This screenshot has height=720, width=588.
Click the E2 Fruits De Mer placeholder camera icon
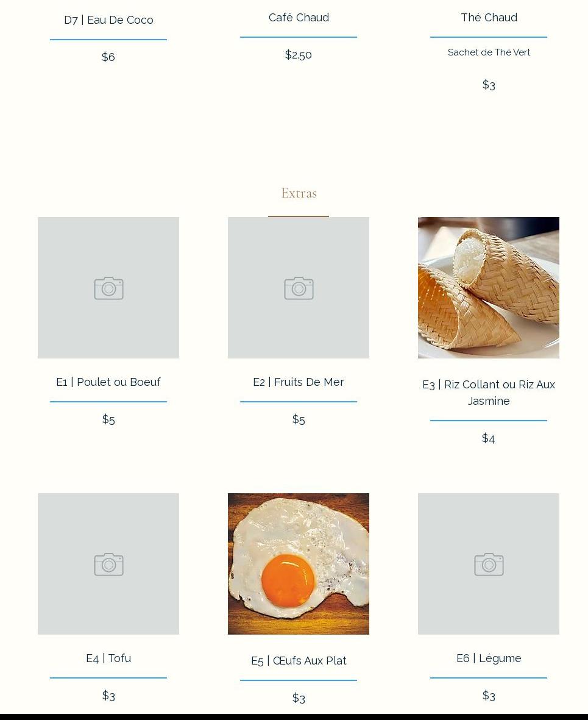[299, 288]
